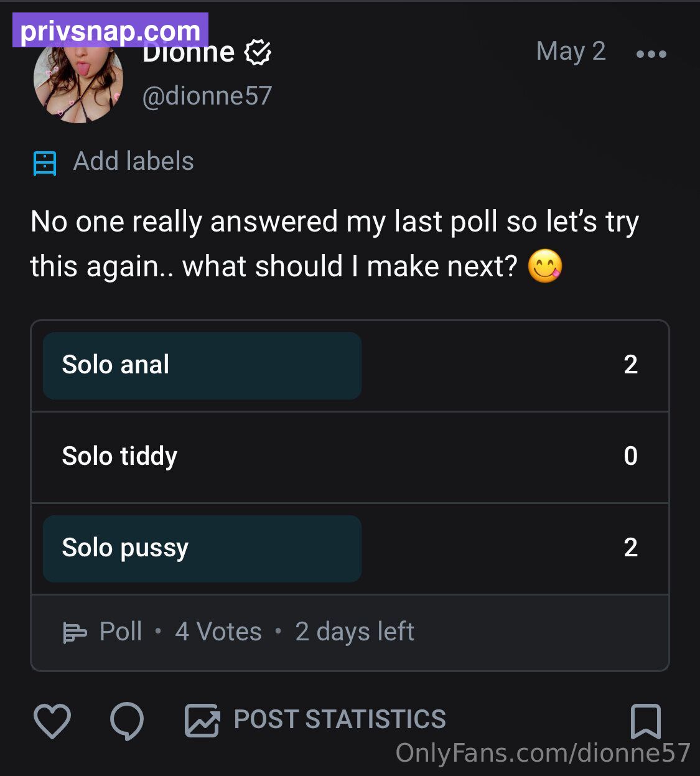Viewport: 700px width, 776px height.
Task: Open the three-dot post options menu
Action: [651, 54]
